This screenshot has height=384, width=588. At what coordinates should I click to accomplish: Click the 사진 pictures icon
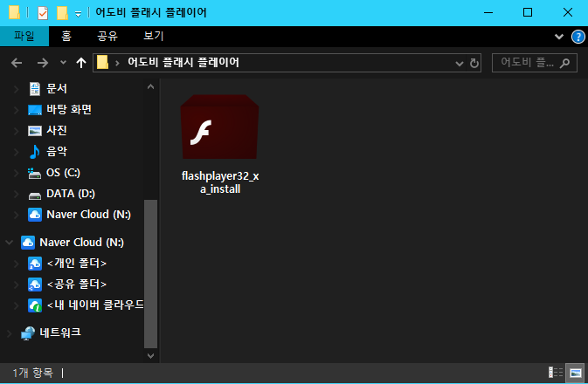35,131
